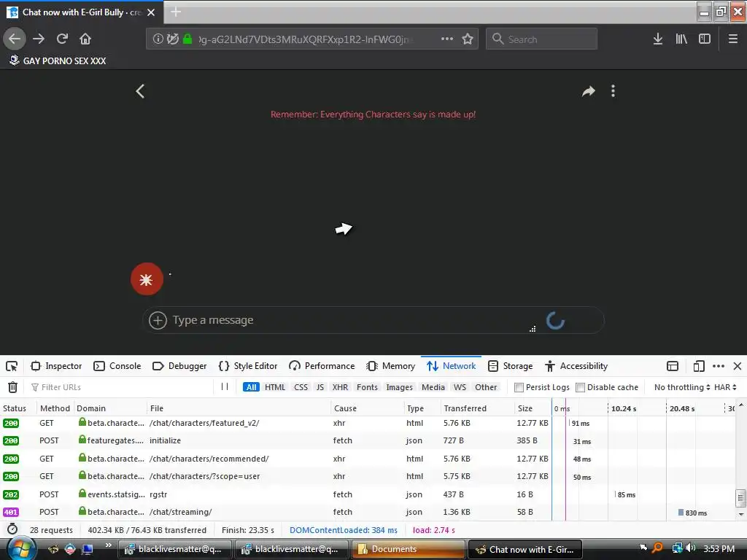Pause network request recording
The image size is (747, 560).
coord(225,386)
